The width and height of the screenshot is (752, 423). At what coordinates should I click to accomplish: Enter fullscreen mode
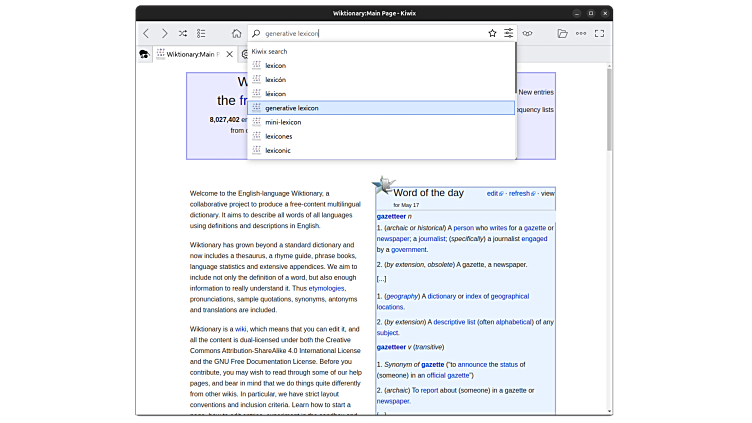coord(599,33)
